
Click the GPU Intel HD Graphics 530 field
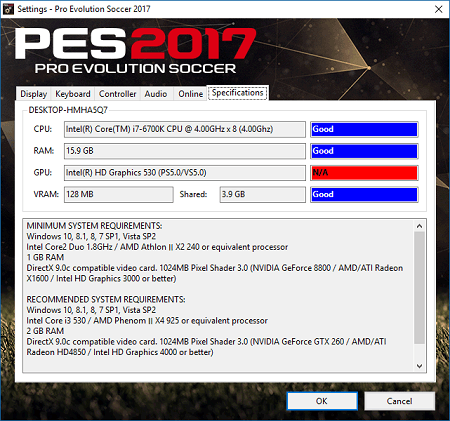[185, 173]
